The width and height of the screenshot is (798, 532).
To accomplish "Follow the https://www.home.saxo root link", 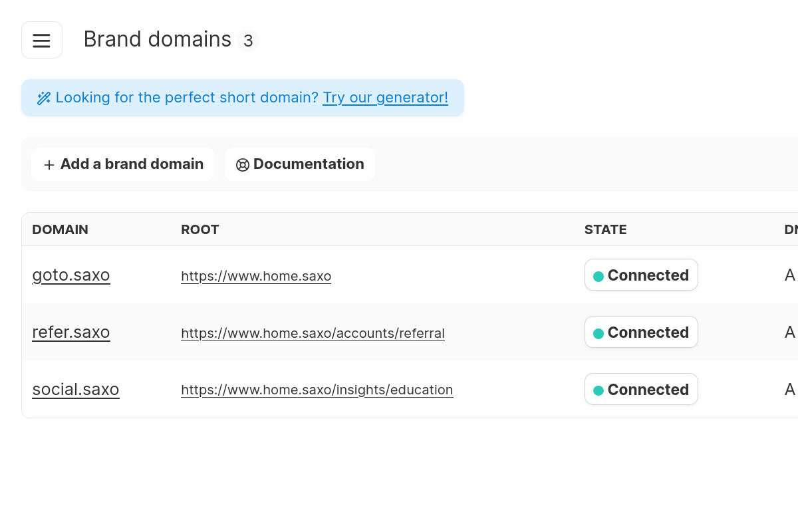I will 256,276.
